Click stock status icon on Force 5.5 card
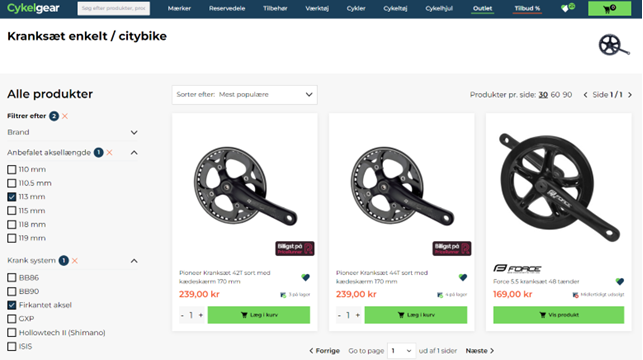Viewport: 643px width, 360px height. pyautogui.click(x=576, y=295)
